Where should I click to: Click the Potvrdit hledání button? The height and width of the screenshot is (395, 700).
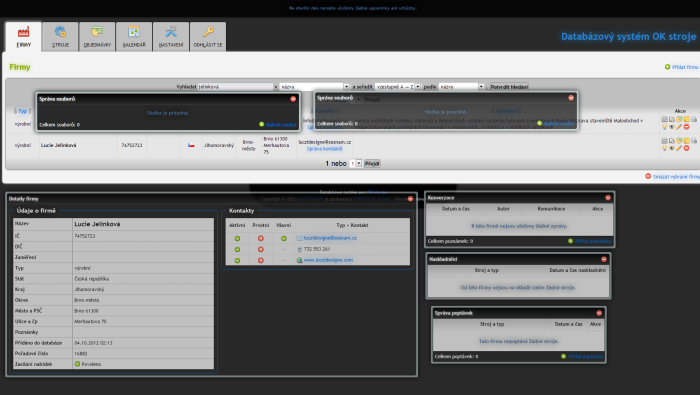point(509,87)
